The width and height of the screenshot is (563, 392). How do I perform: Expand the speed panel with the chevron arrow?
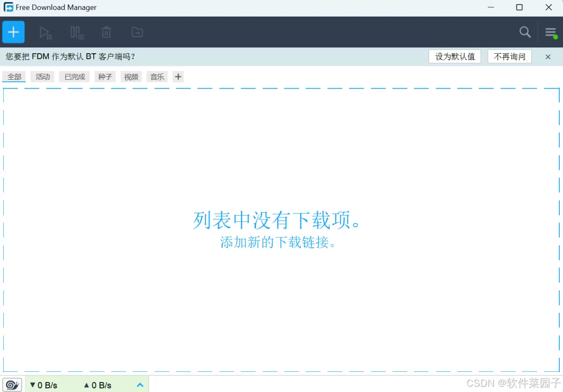click(140, 385)
